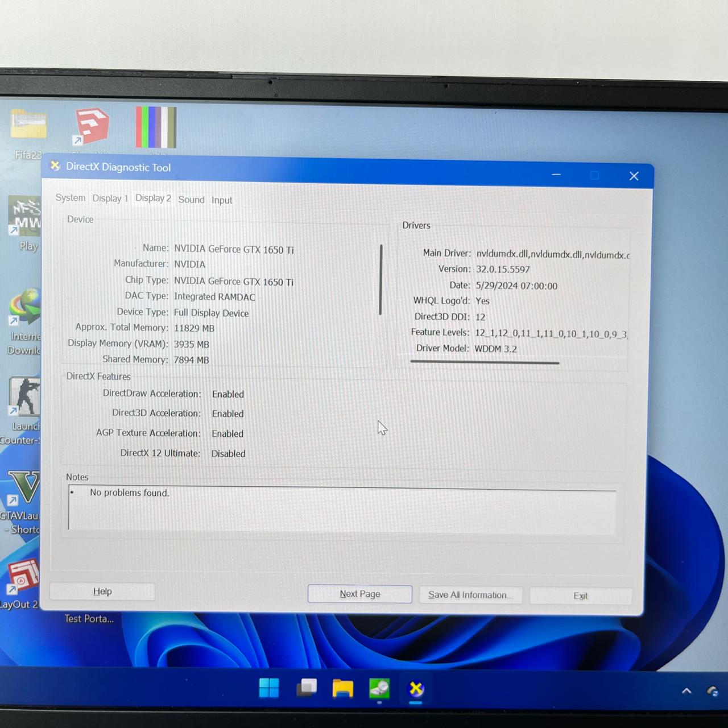
Task: Open Task View on the taskbar
Action: coord(307,688)
